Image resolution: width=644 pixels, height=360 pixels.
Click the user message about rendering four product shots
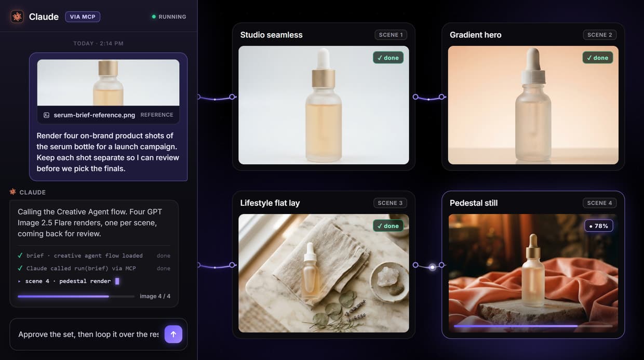click(x=108, y=152)
